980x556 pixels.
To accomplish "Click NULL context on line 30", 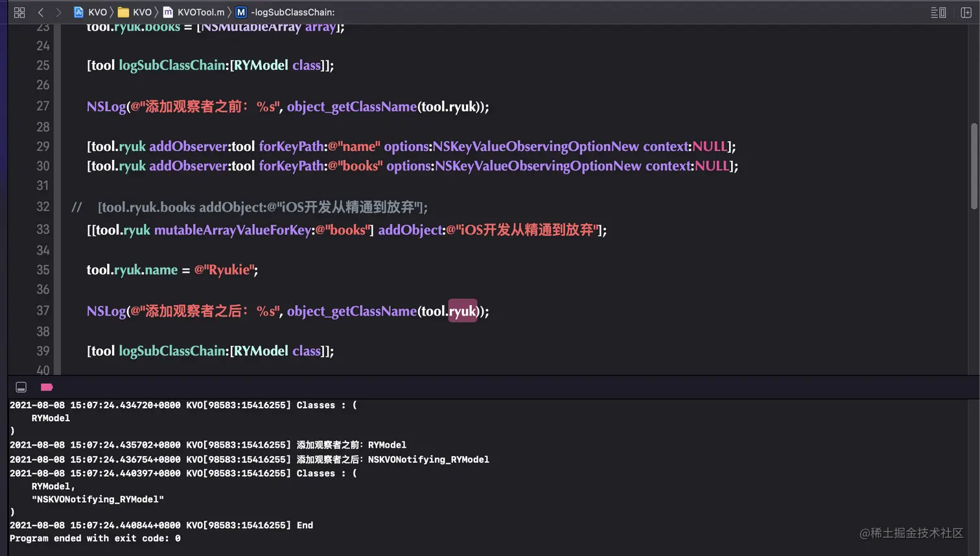I will pyautogui.click(x=712, y=166).
